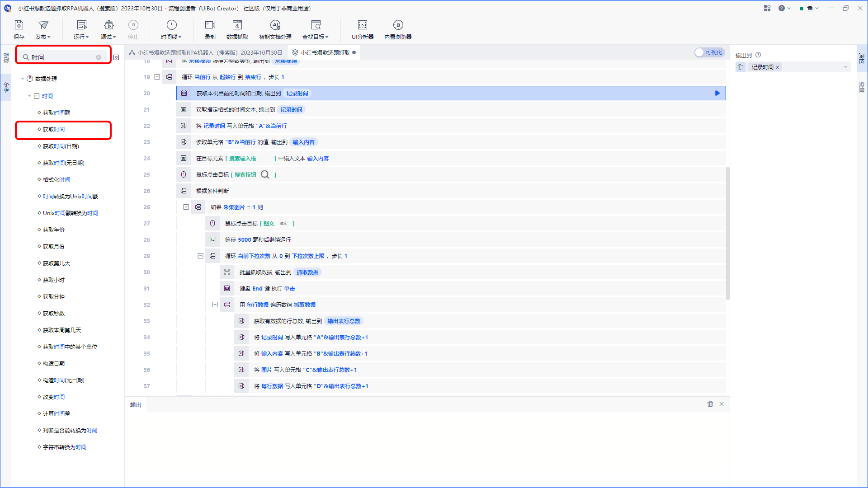This screenshot has width=868, height=488.
Task: Run the selected line with play arrow
Action: point(717,93)
